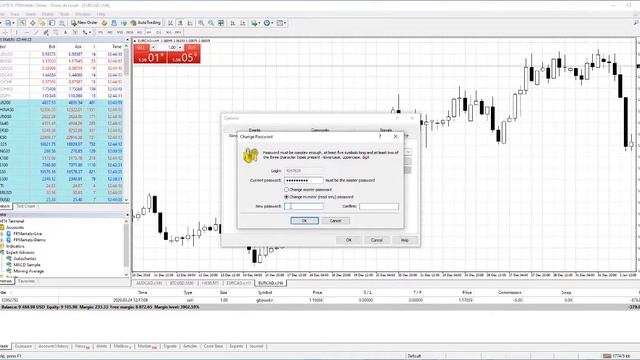Viewport: 640px width, 360px height.
Task: Open the Window menu
Action: [83, 14]
